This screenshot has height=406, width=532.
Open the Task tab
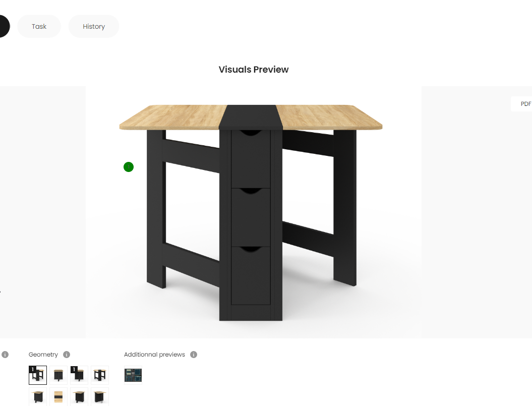tap(39, 26)
